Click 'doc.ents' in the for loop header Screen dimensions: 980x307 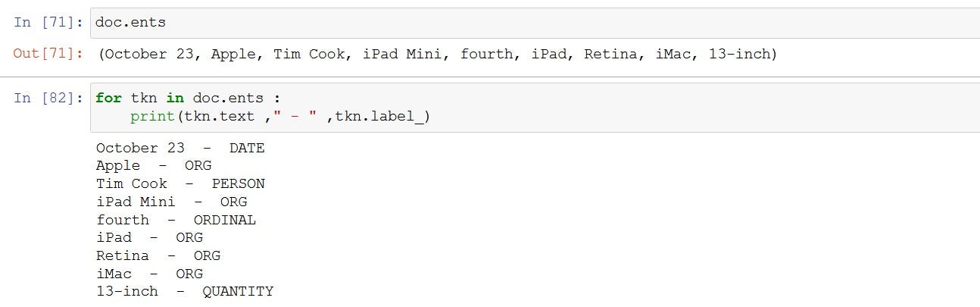point(228,99)
